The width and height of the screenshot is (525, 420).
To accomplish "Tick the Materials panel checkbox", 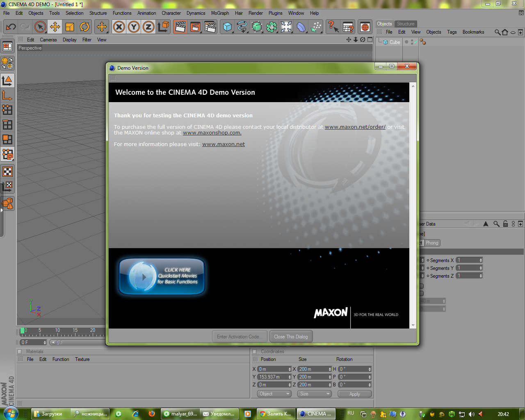I will coord(20,352).
